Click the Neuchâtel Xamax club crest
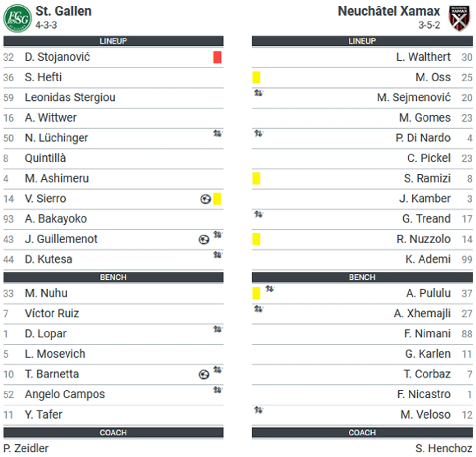Image resolution: width=476 pixels, height=457 pixels. [459, 18]
